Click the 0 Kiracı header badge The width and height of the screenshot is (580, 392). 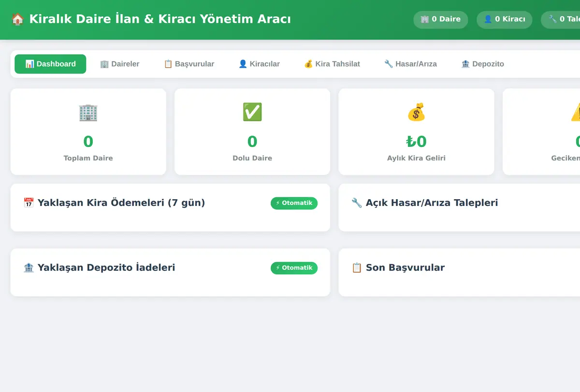coord(504,19)
